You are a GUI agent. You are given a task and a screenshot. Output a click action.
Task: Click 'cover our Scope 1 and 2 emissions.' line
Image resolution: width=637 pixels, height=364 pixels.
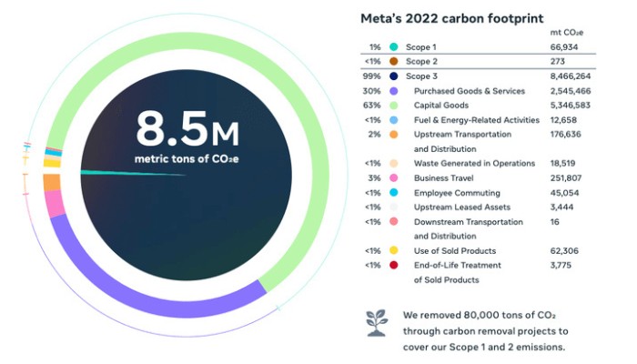[484, 348]
